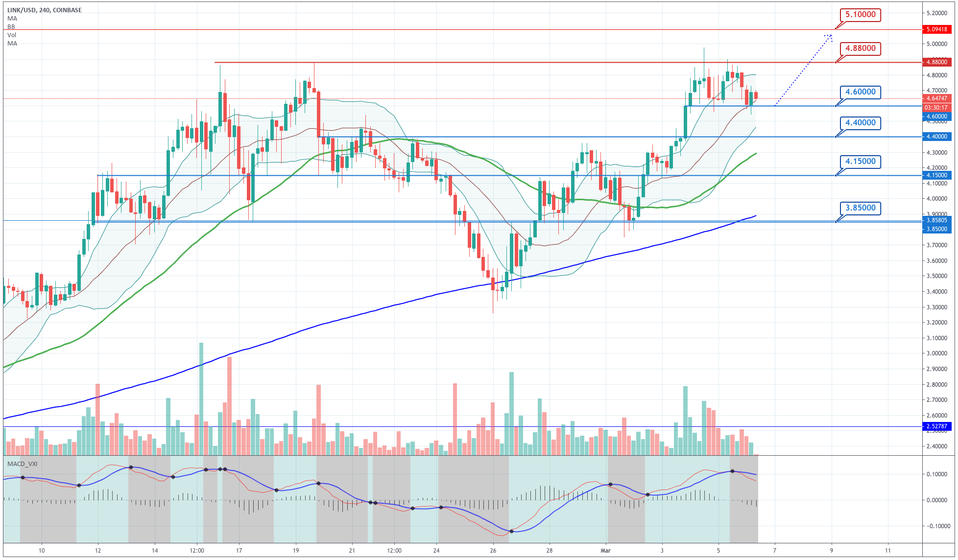The width and height of the screenshot is (958, 560).
Task: Select the blue dotted projection arrow
Action: pos(803,70)
